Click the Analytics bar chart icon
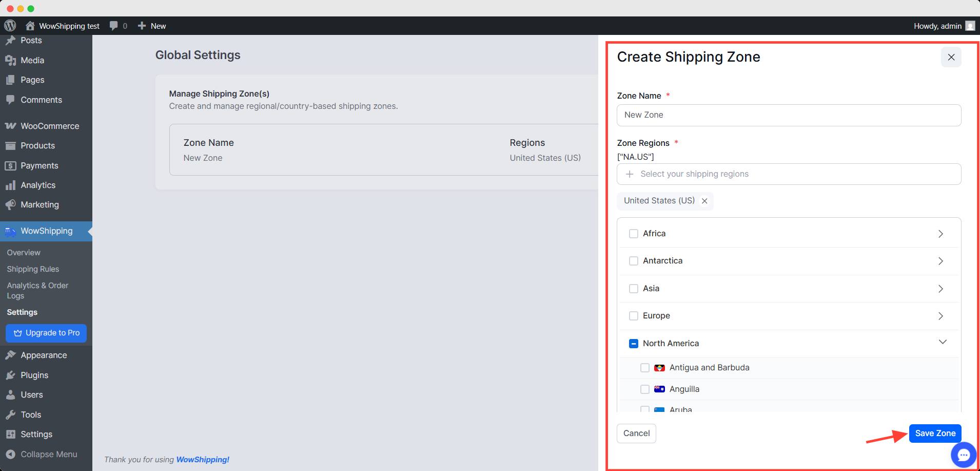 (x=10, y=185)
